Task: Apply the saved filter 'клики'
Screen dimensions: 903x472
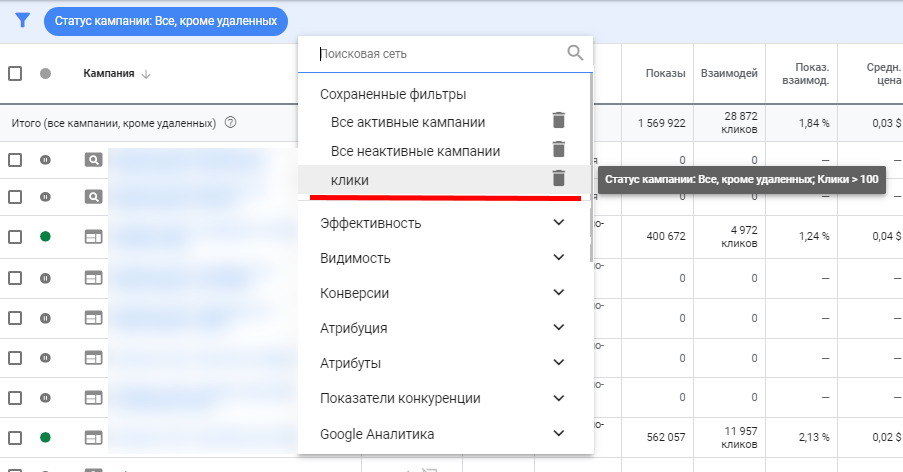Action: 350,179
